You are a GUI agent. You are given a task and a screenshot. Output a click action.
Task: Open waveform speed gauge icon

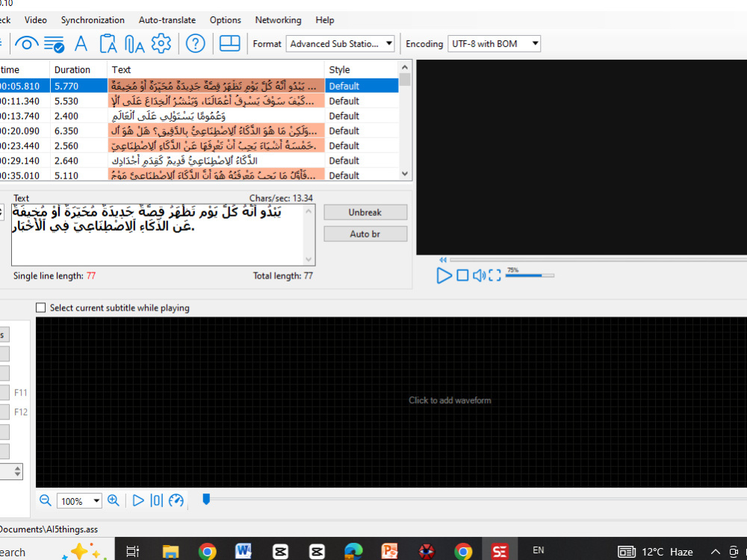click(x=176, y=500)
